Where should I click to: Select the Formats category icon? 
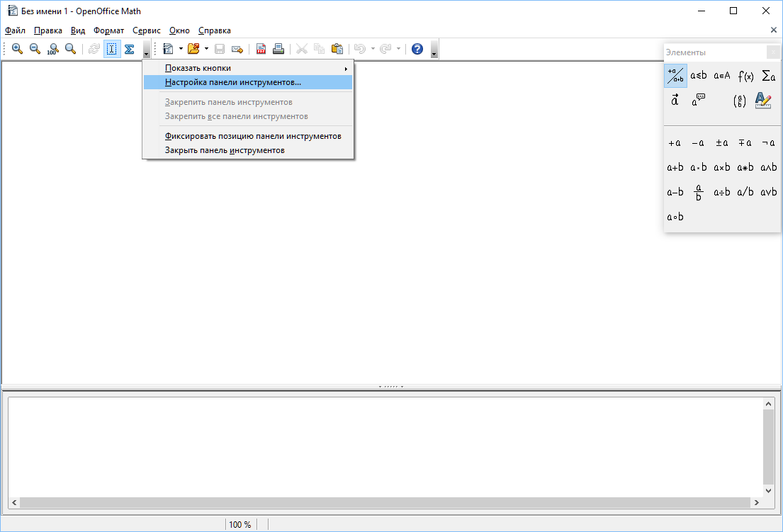[763, 101]
